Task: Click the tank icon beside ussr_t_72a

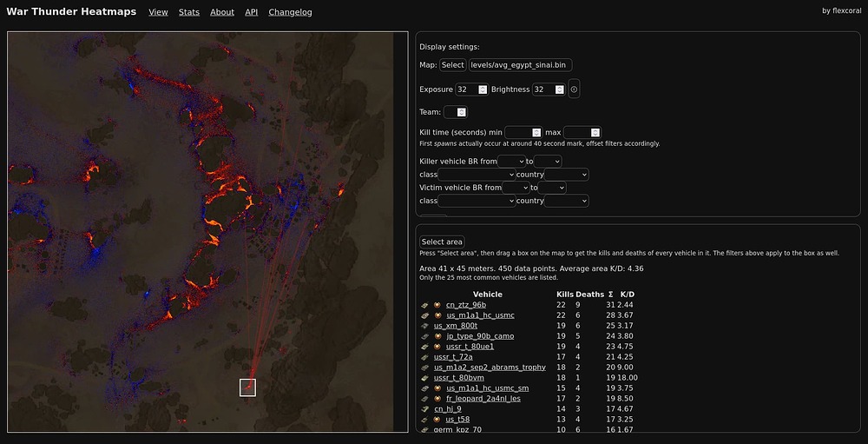Action: (424, 357)
